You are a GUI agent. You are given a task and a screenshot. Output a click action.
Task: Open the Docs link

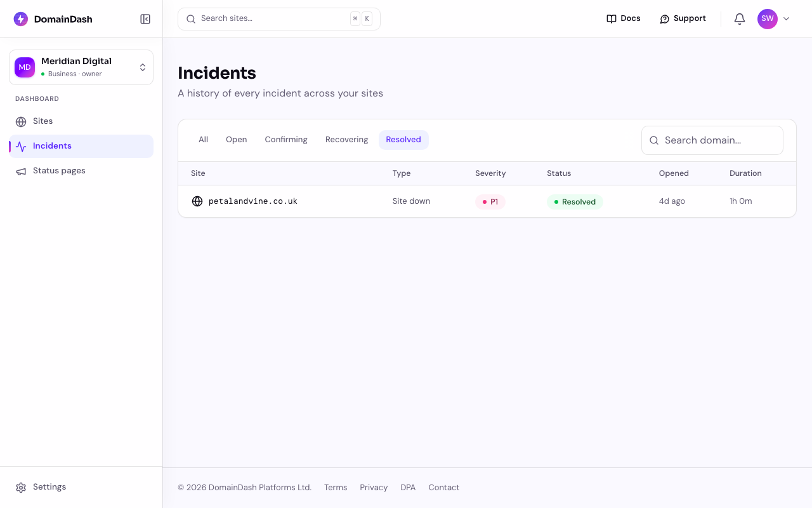[624, 19]
